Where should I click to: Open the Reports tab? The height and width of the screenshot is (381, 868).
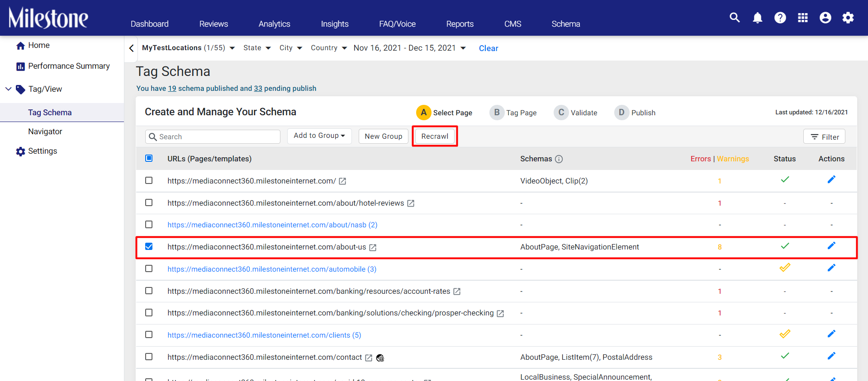[x=460, y=24]
